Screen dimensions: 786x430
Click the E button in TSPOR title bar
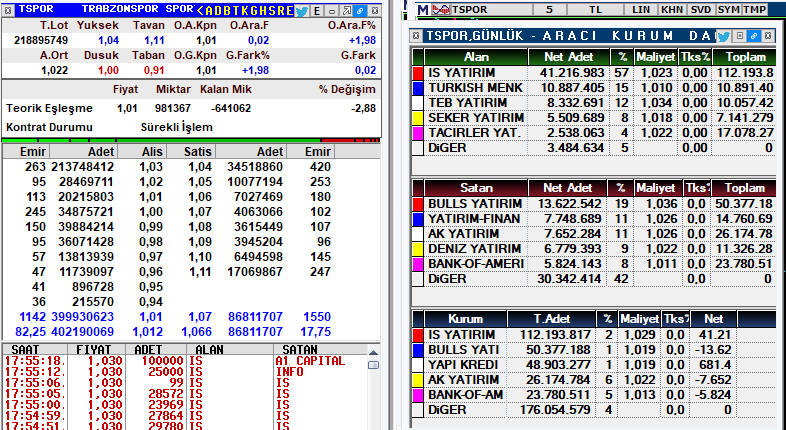(x=317, y=10)
